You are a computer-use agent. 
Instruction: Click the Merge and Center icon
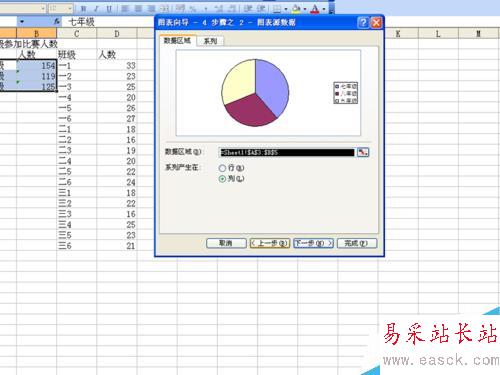(x=164, y=8)
